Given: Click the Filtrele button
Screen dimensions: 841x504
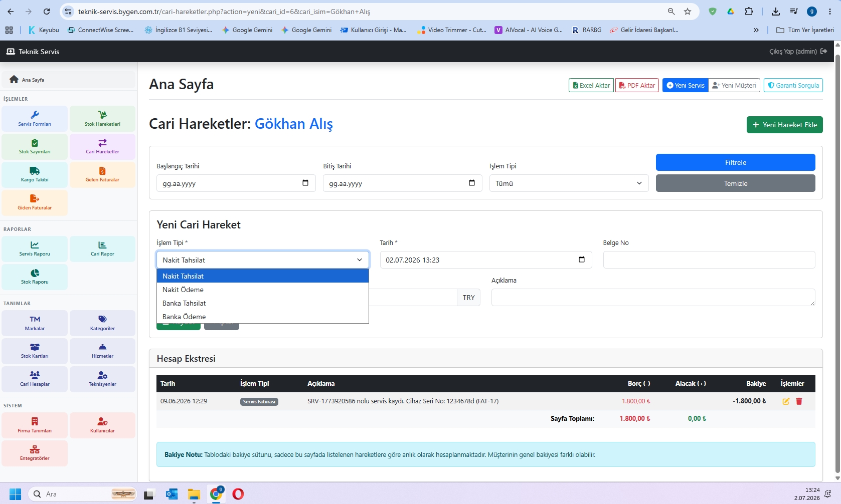Looking at the screenshot, I should (735, 162).
